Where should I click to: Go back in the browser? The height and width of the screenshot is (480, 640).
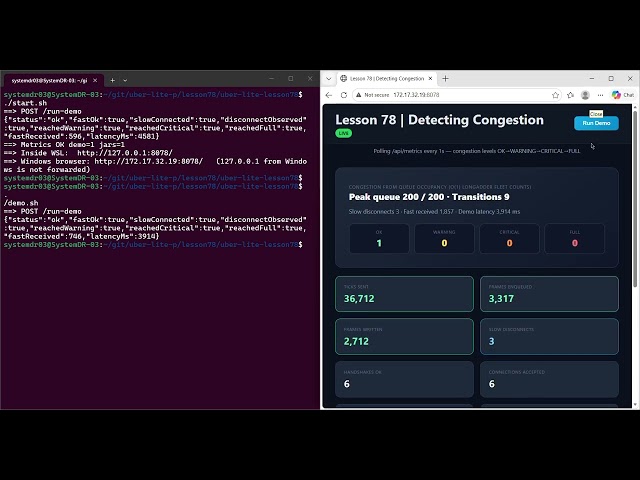329,95
